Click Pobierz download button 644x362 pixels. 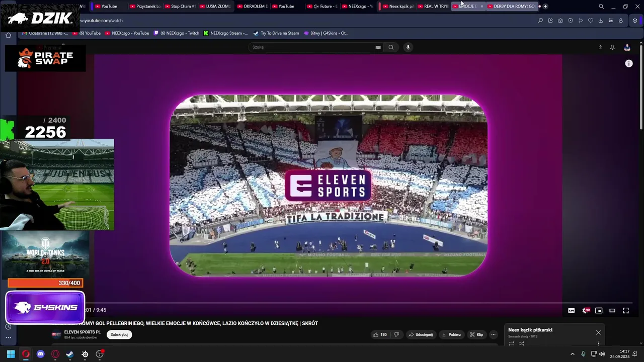click(x=451, y=335)
